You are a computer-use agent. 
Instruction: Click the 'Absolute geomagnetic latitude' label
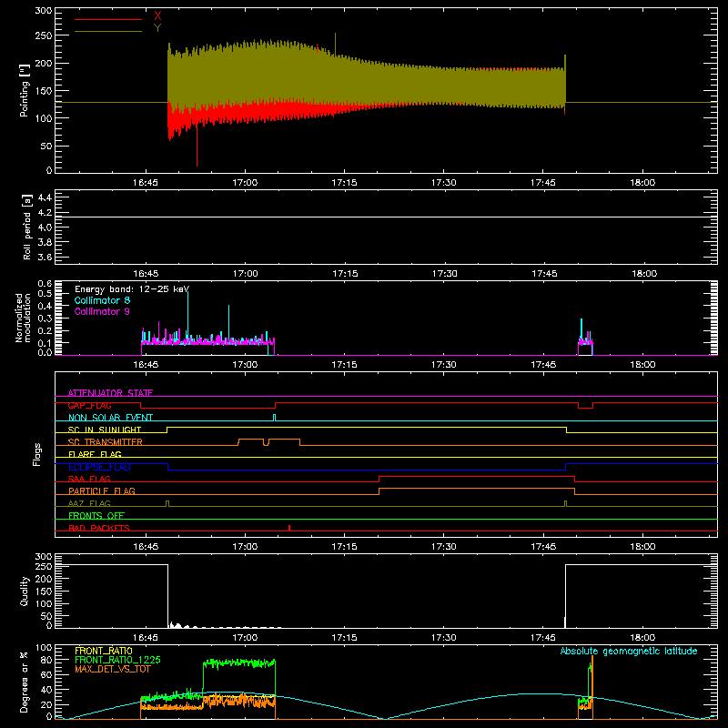[x=629, y=651]
